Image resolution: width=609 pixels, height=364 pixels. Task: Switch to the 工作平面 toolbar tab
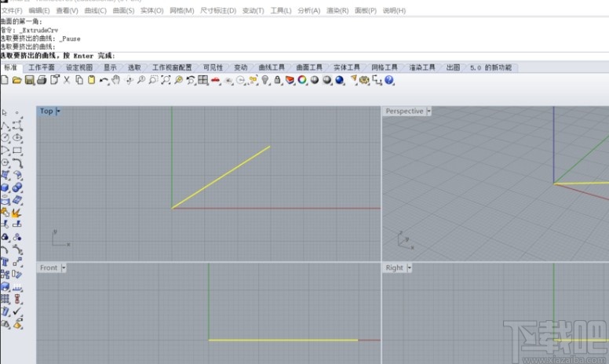(42, 67)
